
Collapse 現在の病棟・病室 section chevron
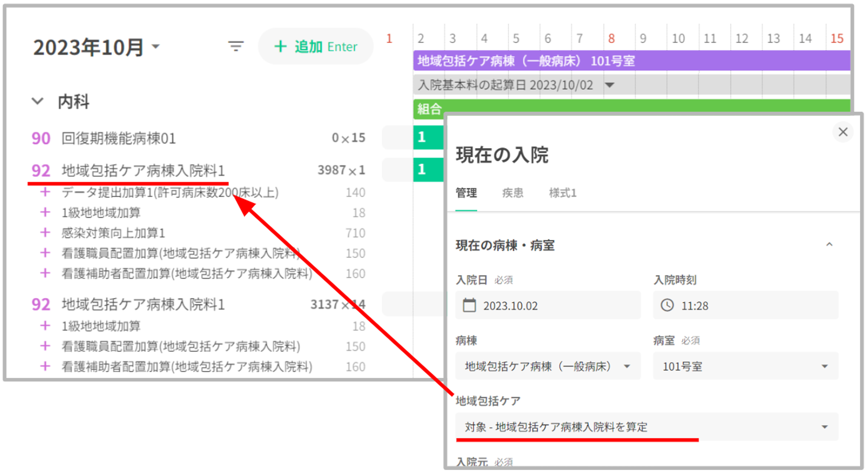(x=829, y=245)
